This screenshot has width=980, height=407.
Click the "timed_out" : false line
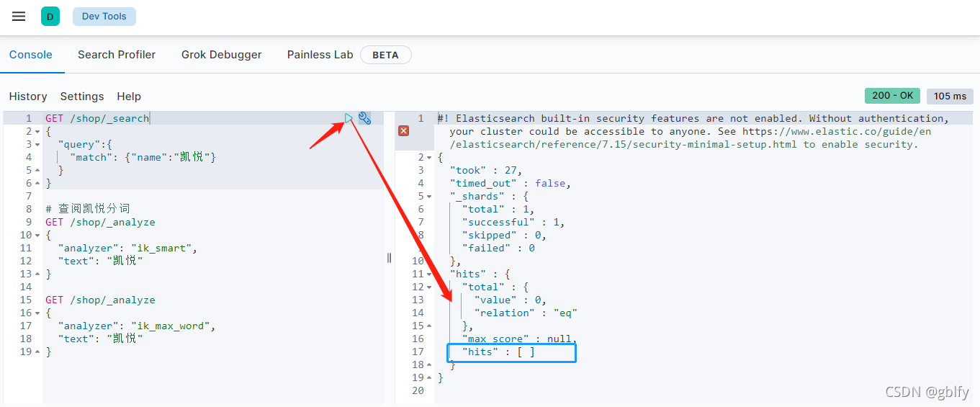(x=511, y=183)
